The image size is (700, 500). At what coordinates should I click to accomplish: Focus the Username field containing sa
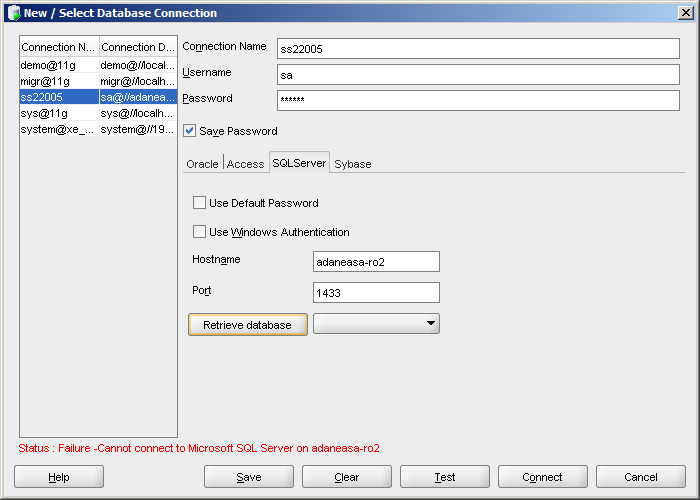(x=478, y=75)
